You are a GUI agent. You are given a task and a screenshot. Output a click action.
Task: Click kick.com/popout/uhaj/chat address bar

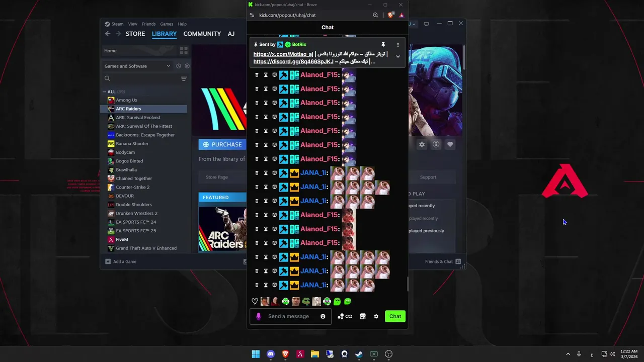click(x=287, y=15)
